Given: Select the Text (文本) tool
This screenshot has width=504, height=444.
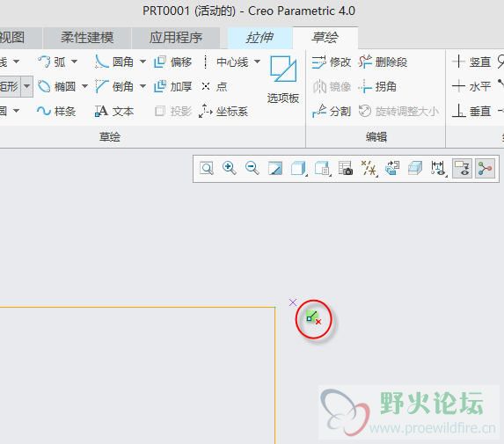Looking at the screenshot, I should 114,111.
